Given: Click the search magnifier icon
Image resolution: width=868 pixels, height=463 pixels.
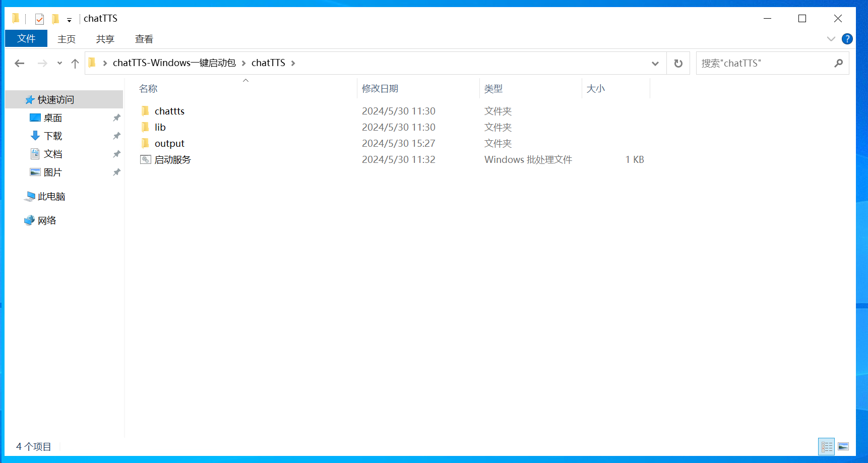Looking at the screenshot, I should (x=838, y=63).
